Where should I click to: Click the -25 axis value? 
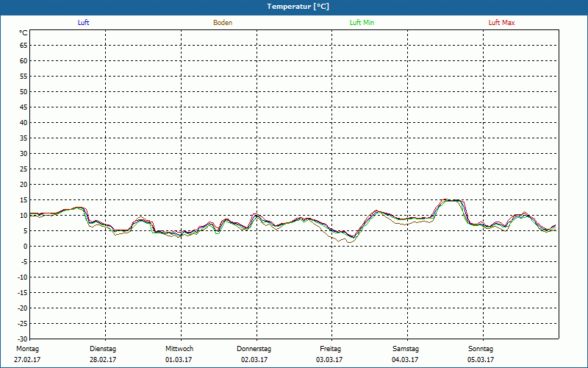(x=22, y=323)
